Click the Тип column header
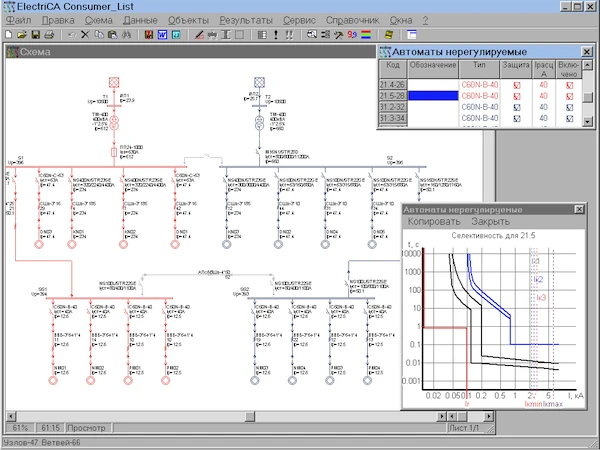 click(479, 67)
